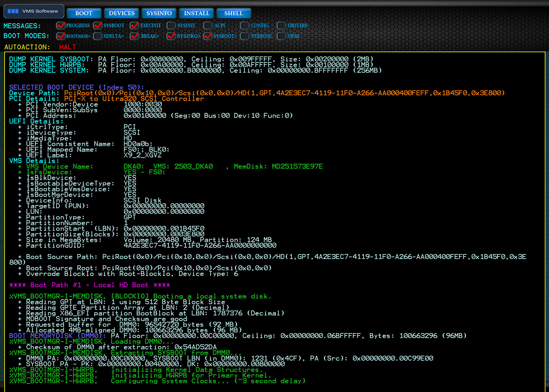
Task: Check the CONFIG messages box
Action: (244, 25)
